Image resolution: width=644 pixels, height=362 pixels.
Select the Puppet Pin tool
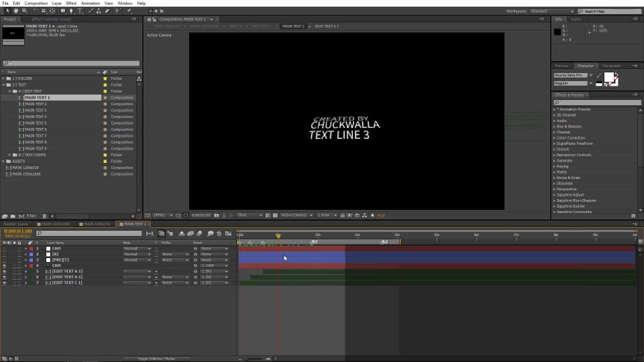[x=129, y=11]
